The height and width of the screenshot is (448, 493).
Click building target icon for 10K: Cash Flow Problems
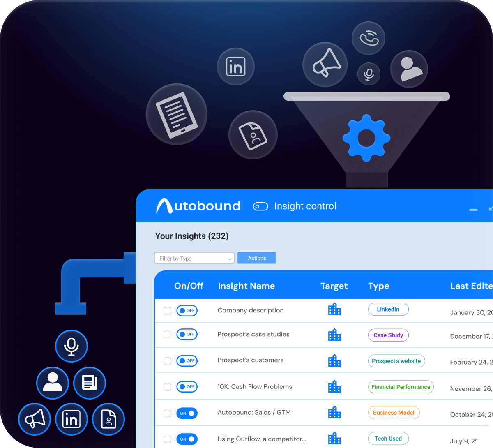point(334,386)
